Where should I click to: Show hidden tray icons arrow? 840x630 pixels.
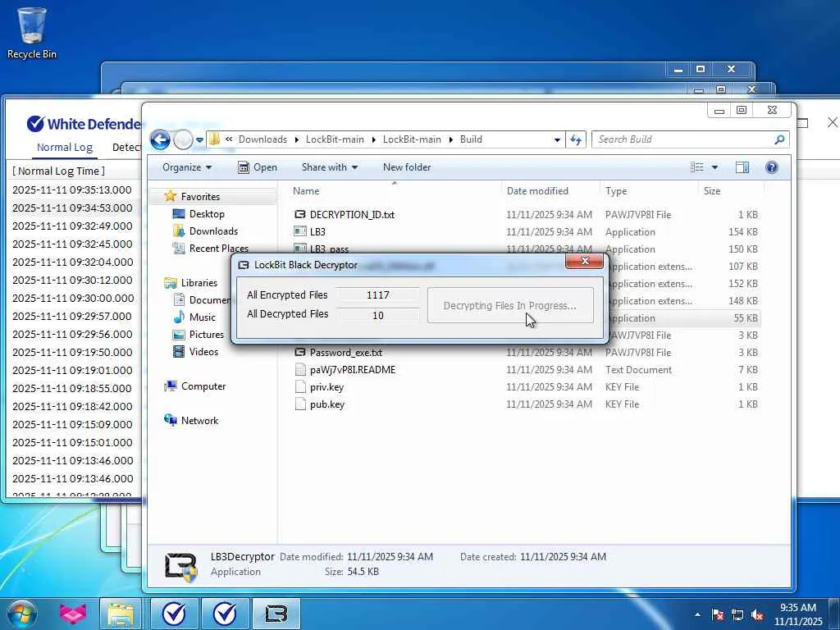click(x=697, y=614)
